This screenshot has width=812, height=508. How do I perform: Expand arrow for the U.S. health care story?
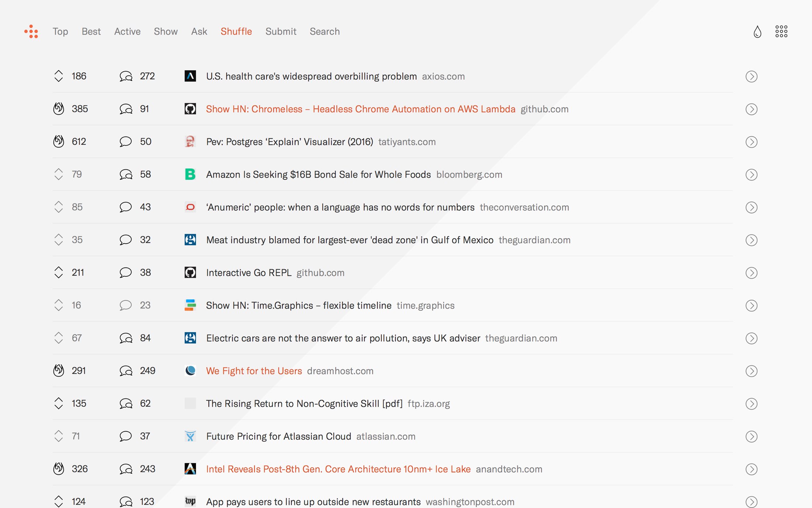coord(751,76)
